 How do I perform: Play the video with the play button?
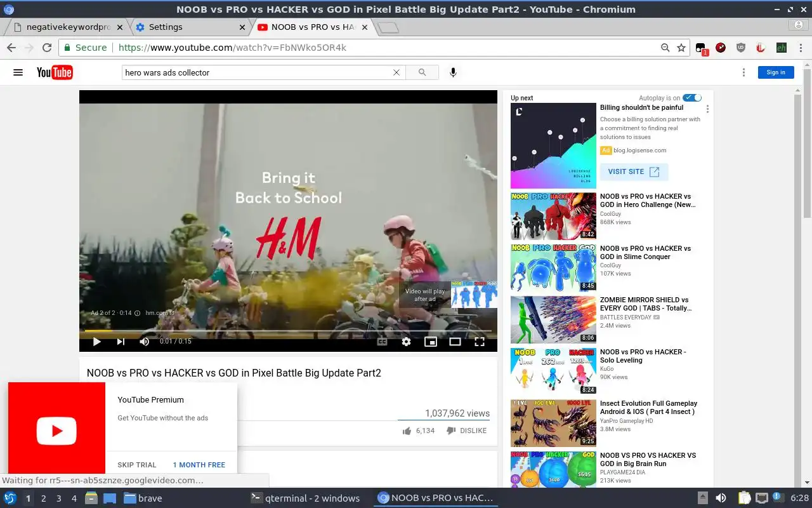coord(96,342)
